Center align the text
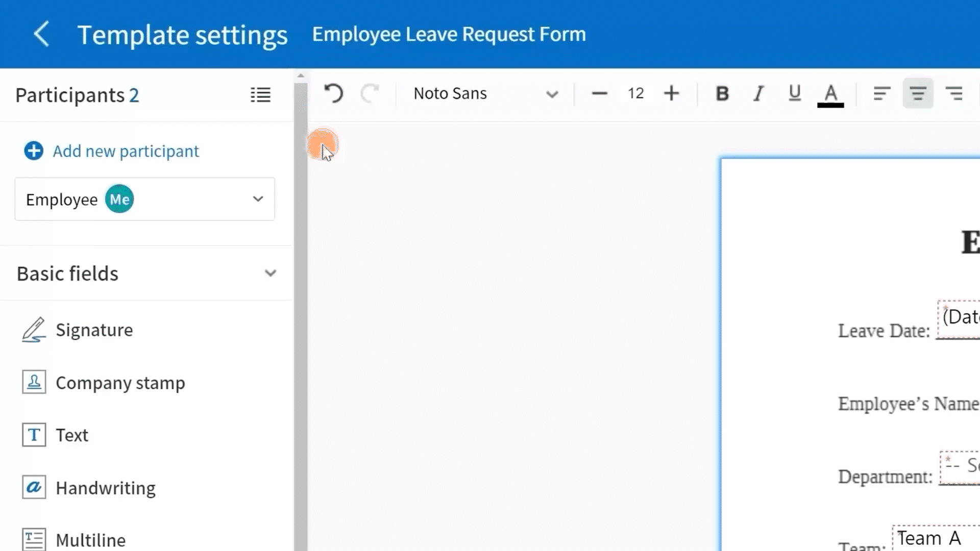Image resolution: width=980 pixels, height=551 pixels. tap(918, 93)
